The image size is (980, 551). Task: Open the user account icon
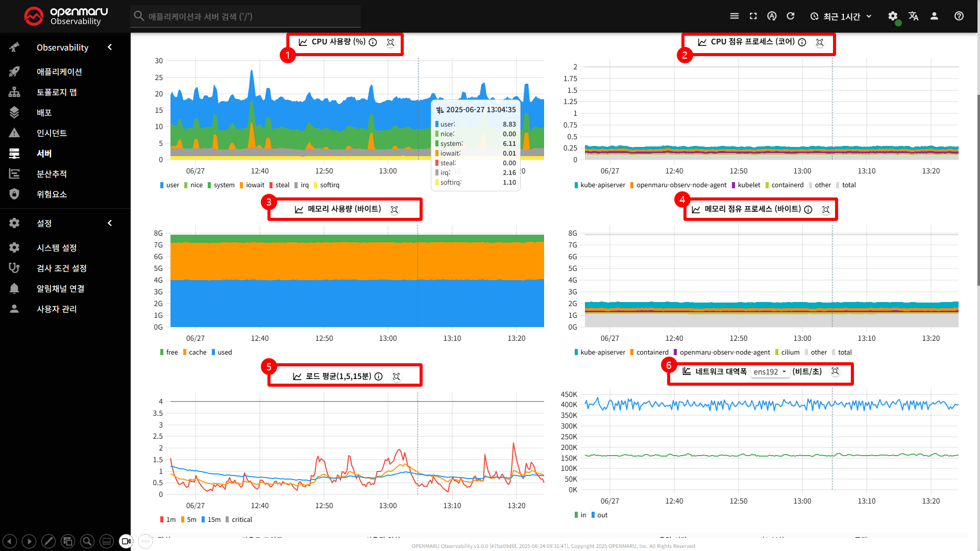tap(934, 16)
